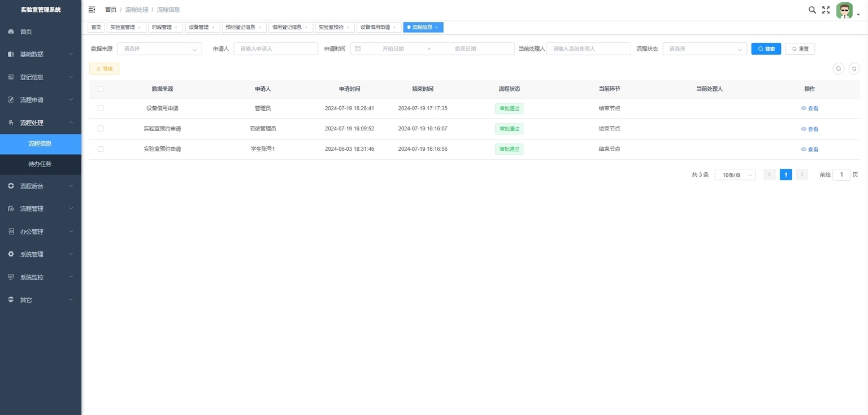868x415 pixels.
Task: Close the 流程信息 tab with x
Action: tap(436, 27)
